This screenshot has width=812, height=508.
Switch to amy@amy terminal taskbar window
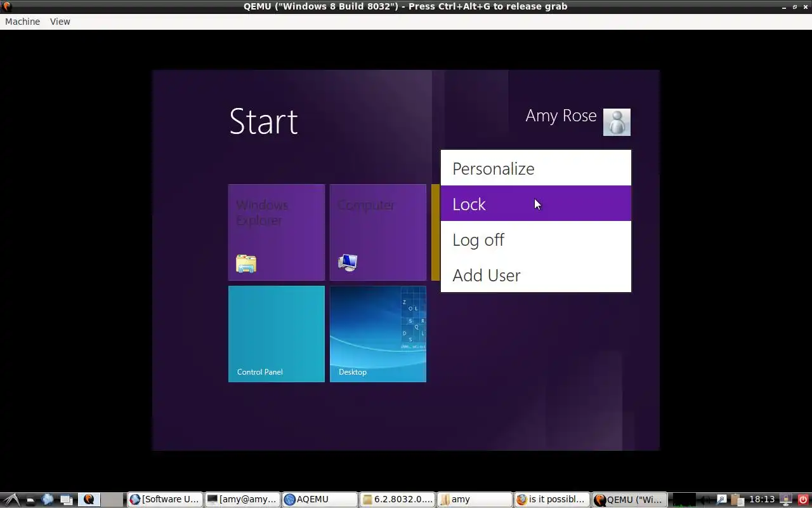pos(242,499)
